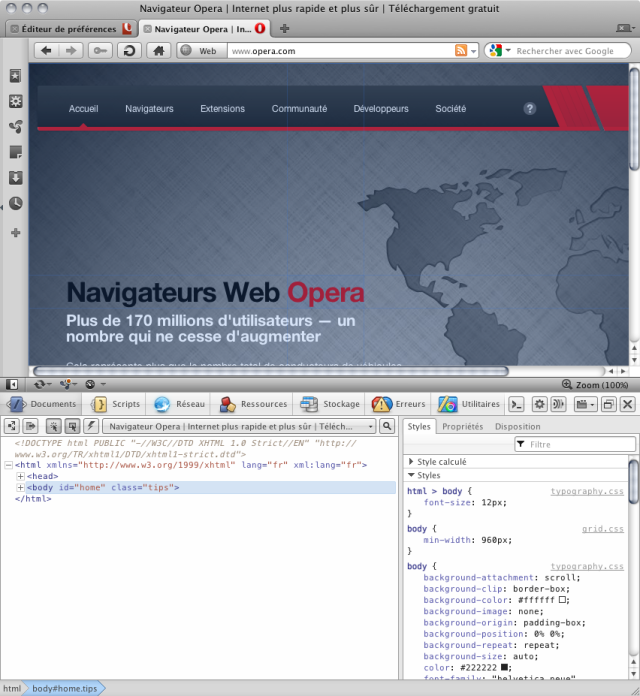Viewport: 640px width, 696px height.
Task: Toggle the panel button in status bar
Action: [12, 384]
